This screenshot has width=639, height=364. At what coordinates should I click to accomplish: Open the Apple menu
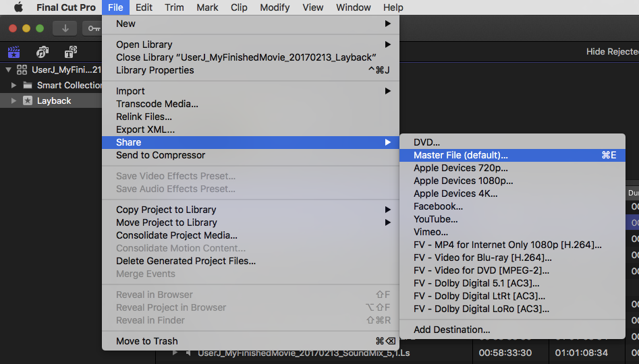tap(18, 7)
